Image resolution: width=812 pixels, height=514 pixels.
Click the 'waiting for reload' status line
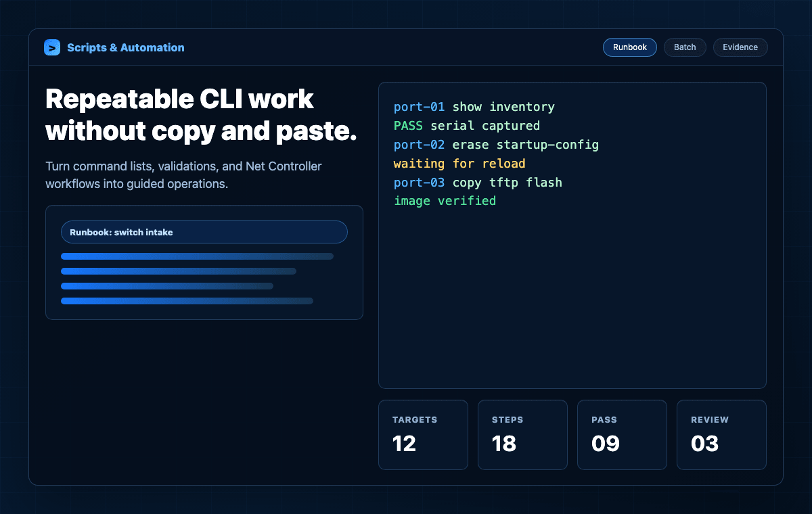coord(459,164)
